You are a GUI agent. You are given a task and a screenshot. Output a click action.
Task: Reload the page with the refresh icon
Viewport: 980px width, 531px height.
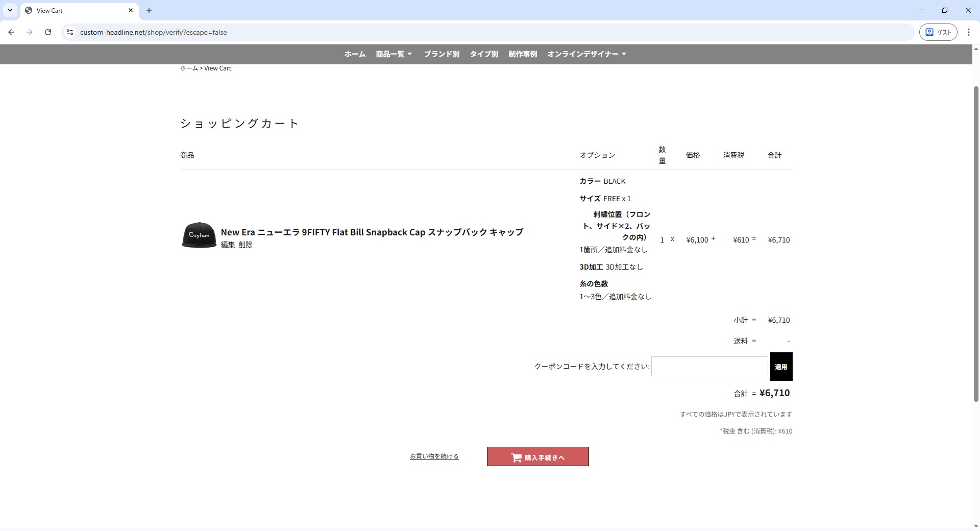[x=48, y=32]
